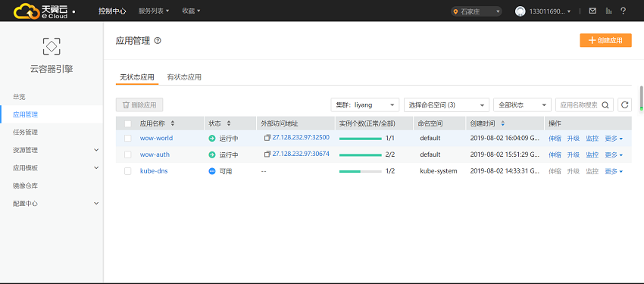Open the mail messages icon
The image size is (644, 284).
[592, 11]
